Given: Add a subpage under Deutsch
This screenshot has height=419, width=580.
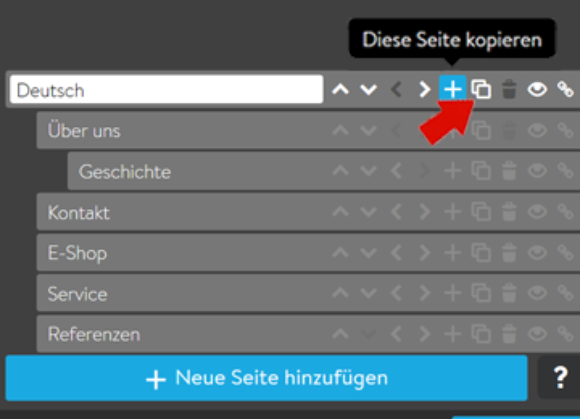Looking at the screenshot, I should pos(453,89).
